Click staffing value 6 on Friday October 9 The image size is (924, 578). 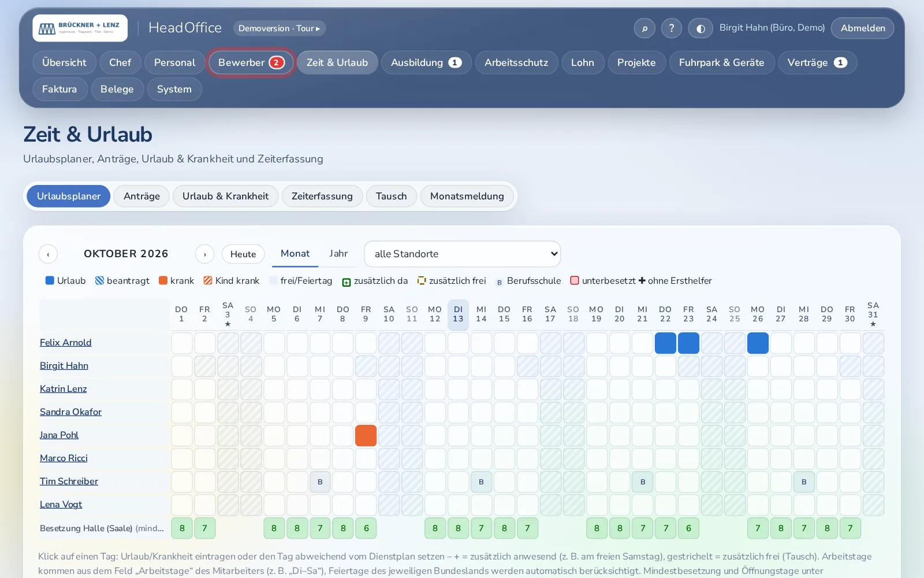tap(366, 528)
